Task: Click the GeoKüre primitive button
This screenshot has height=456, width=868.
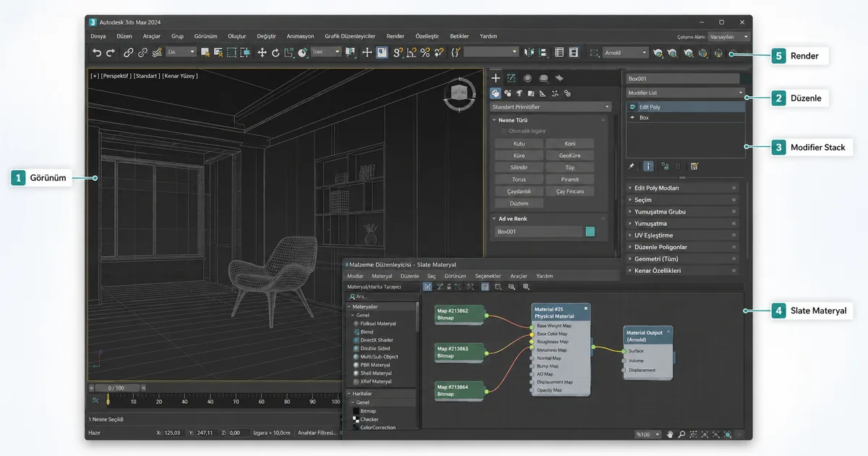Action: 570,156
